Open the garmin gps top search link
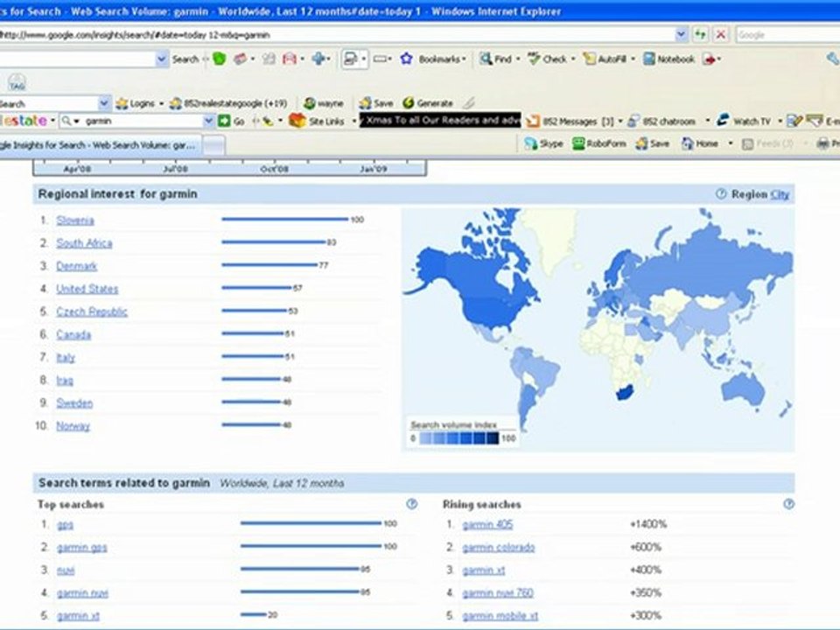 point(82,548)
